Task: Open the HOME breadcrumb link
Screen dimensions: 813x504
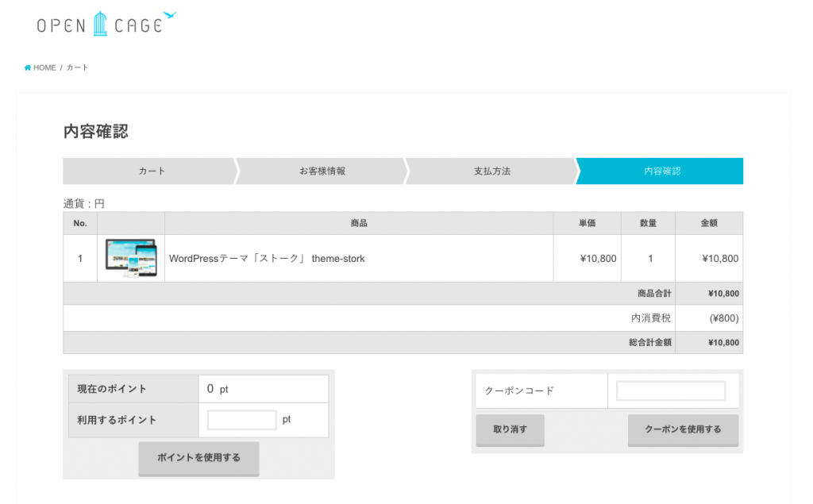Action: [44, 68]
